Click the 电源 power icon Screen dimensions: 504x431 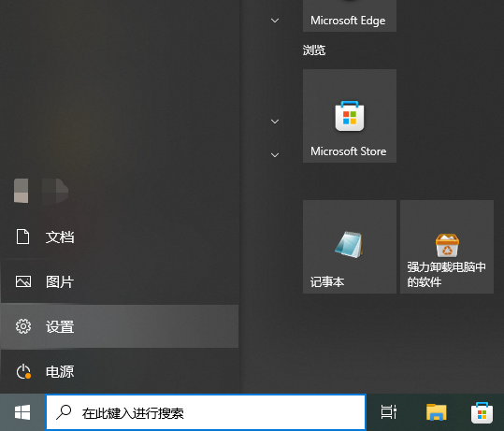coord(23,371)
